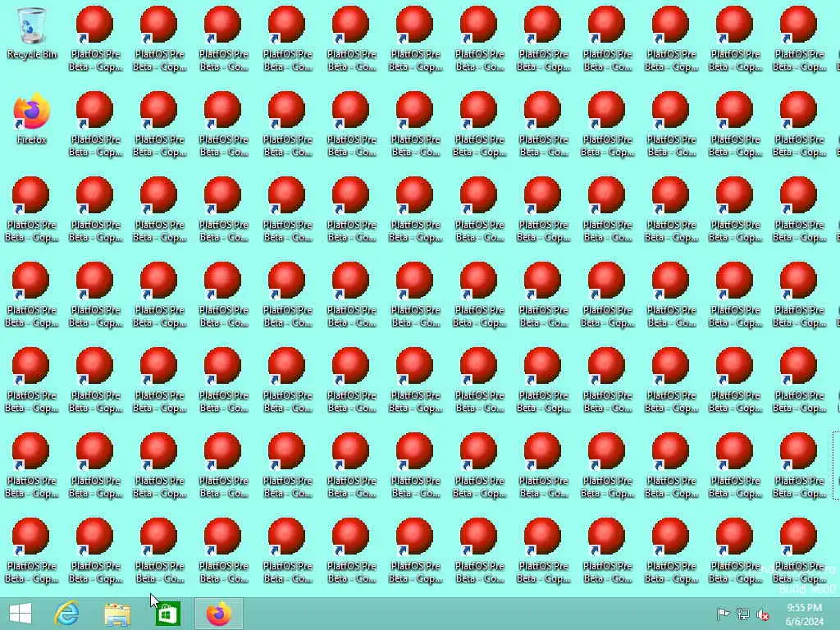The image size is (840, 630).
Task: Launch Internet Explorer from the taskbar
Action: click(x=67, y=614)
